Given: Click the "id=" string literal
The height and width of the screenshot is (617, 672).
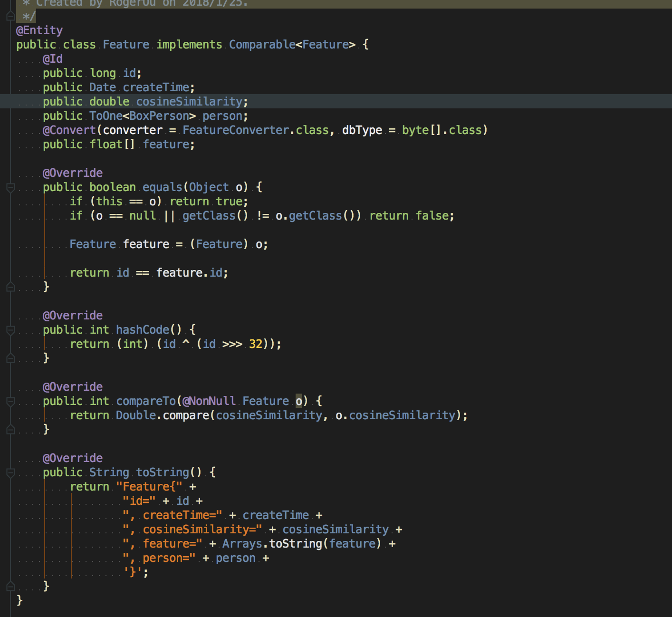Looking at the screenshot, I should 139,501.
